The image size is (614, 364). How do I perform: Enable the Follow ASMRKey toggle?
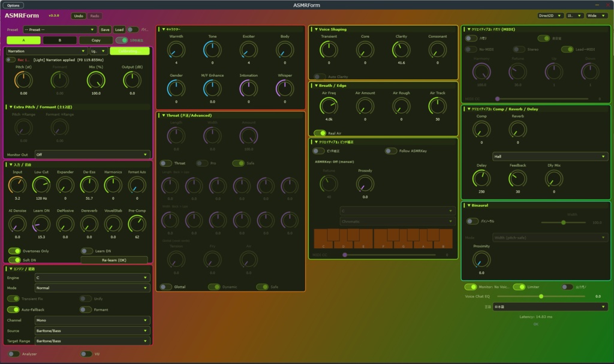[x=391, y=151]
